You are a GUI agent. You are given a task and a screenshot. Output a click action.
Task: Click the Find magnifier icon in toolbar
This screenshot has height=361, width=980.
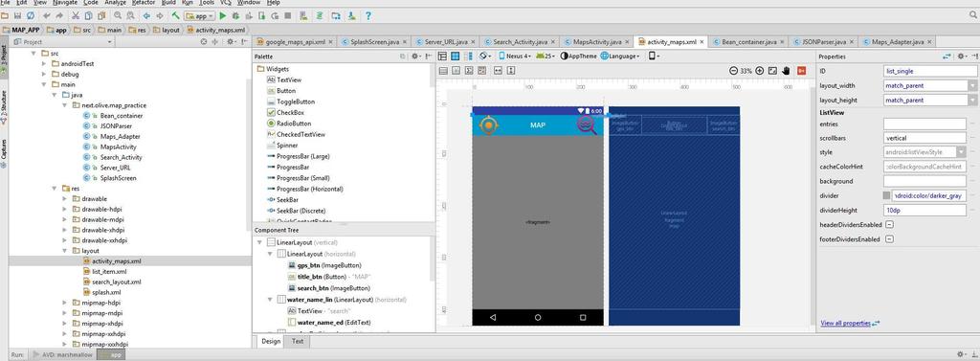(118, 15)
